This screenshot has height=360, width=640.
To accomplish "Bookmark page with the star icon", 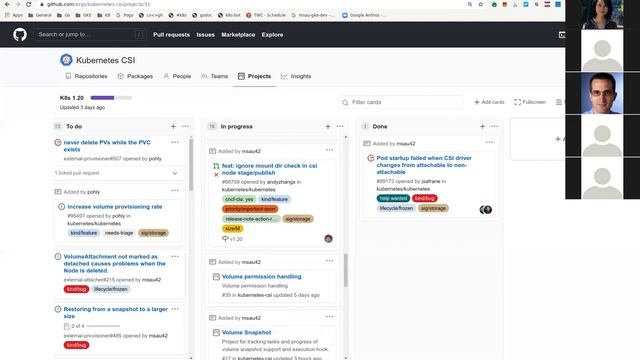I will tap(480, 4).
